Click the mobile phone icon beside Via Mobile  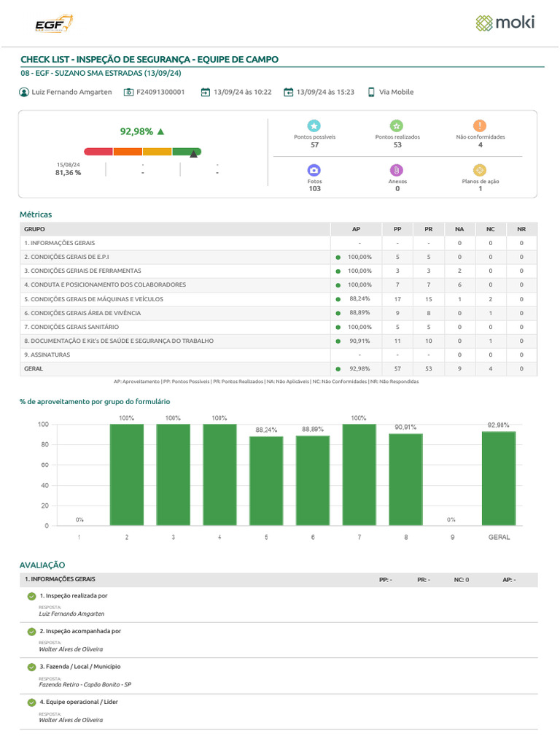[x=371, y=93]
